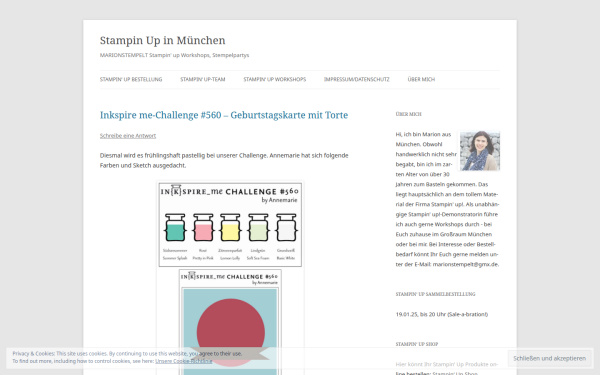
Task: Open the Stampin' Up Bestellung menu item
Action: point(131,80)
